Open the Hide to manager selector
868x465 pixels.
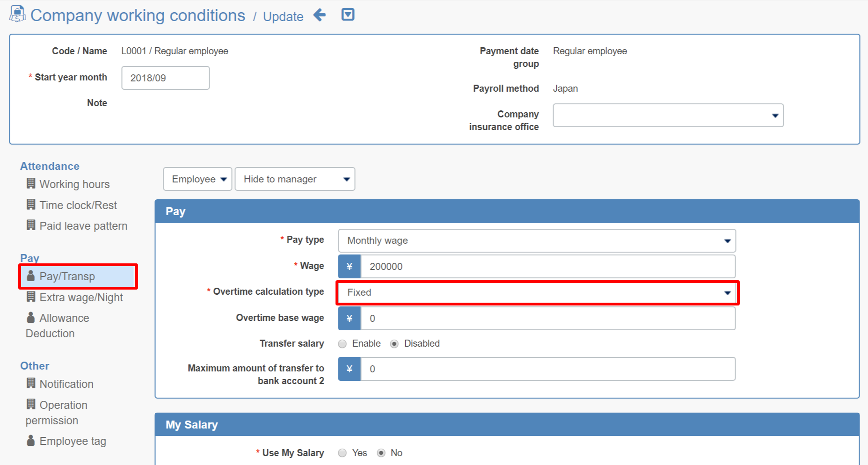coord(295,179)
